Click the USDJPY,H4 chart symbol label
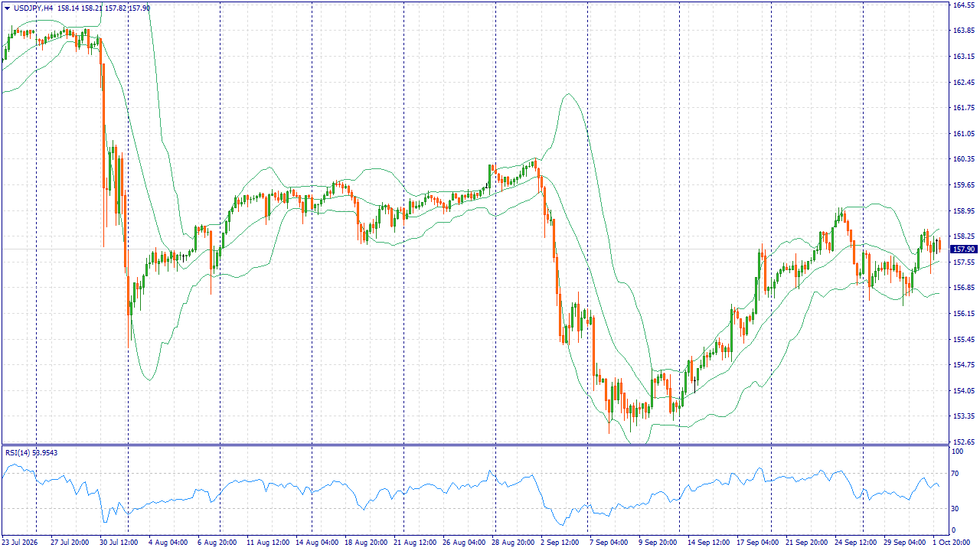The width and height of the screenshot is (980, 551). pos(34,8)
